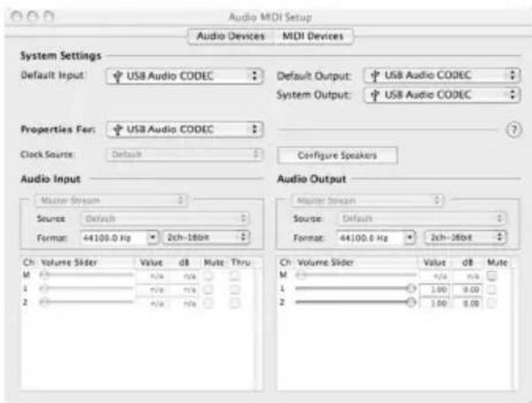Click the Audio Input master channel Value n/a cell
This screenshot has width=532, height=403.
[152, 276]
